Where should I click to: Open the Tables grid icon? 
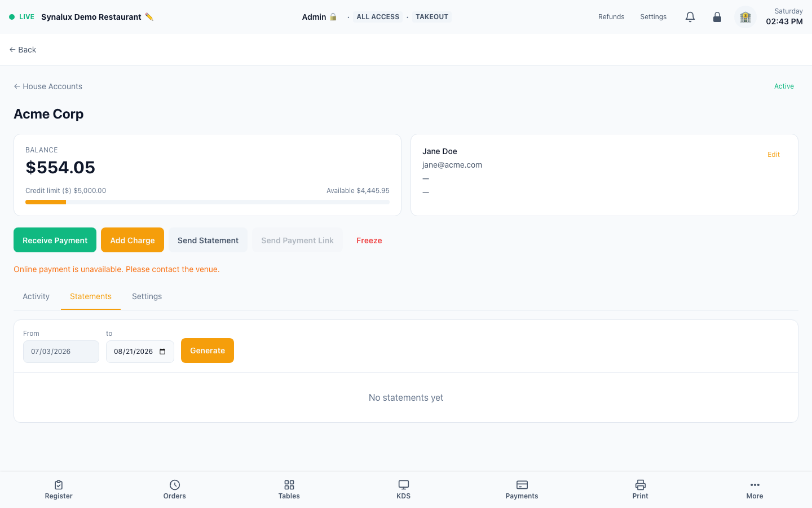tap(289, 485)
